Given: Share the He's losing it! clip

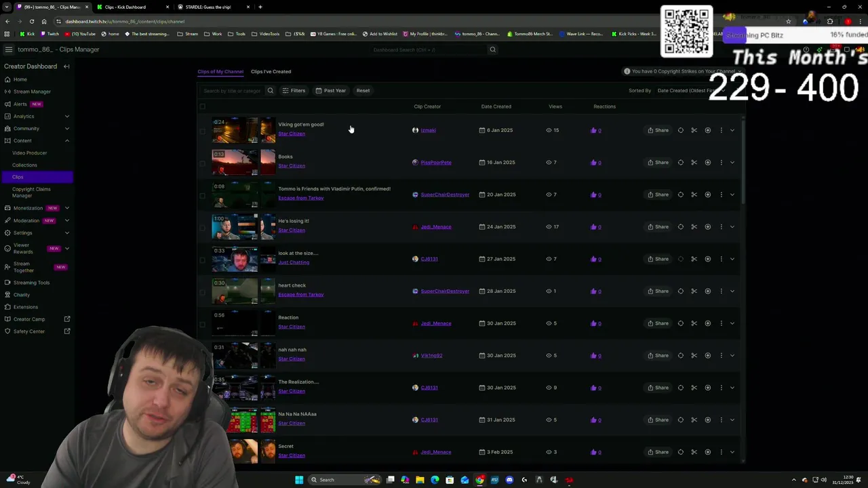Looking at the screenshot, I should click(x=658, y=227).
